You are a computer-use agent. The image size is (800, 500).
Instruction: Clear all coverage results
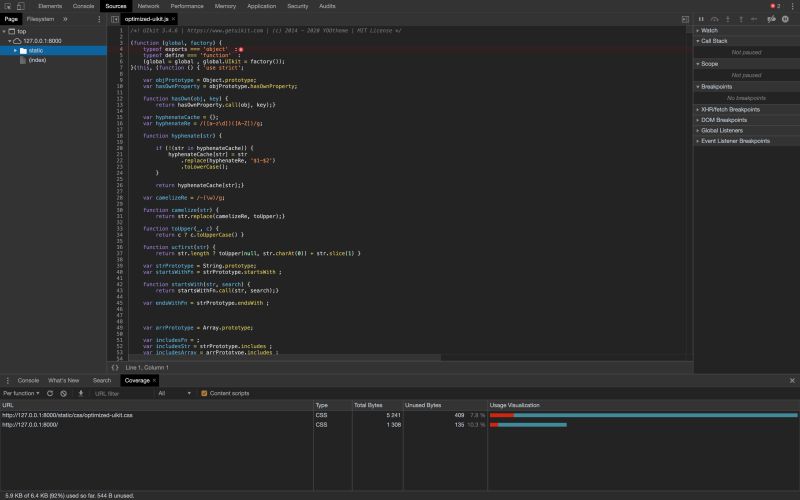(63, 393)
